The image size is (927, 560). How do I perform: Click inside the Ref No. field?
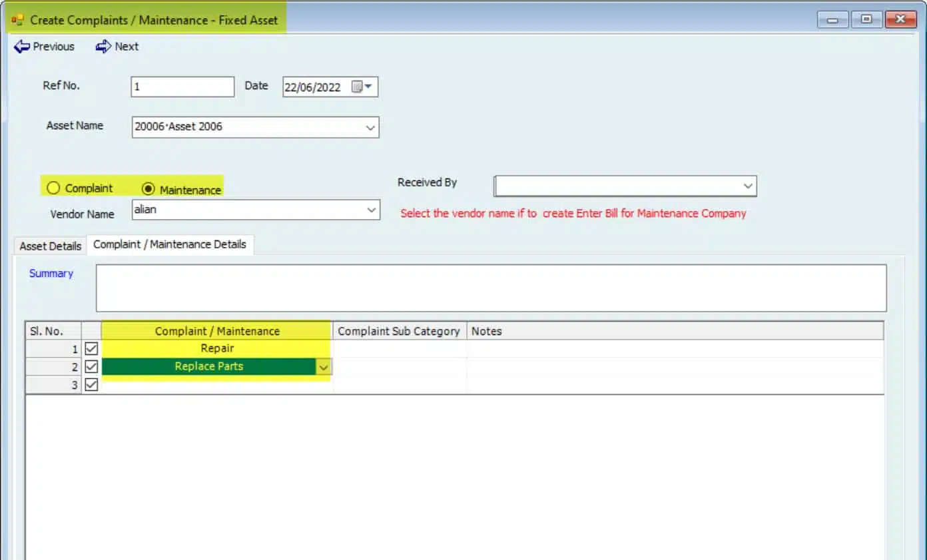click(x=182, y=87)
